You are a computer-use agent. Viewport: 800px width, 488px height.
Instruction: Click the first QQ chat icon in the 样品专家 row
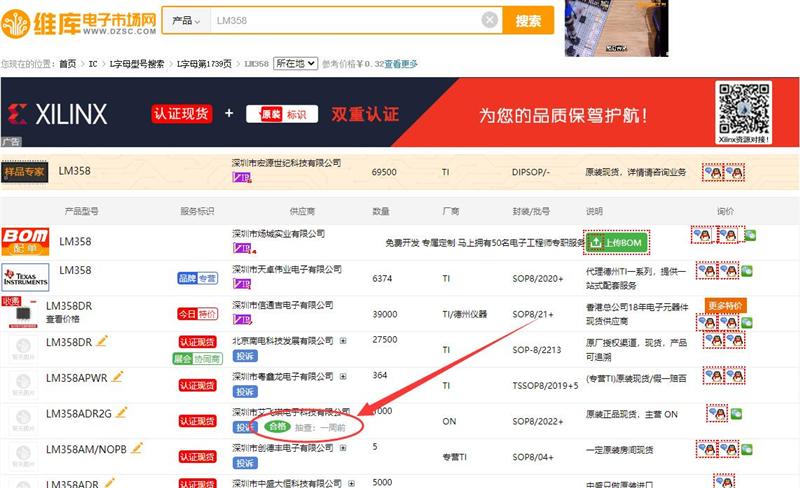(713, 173)
